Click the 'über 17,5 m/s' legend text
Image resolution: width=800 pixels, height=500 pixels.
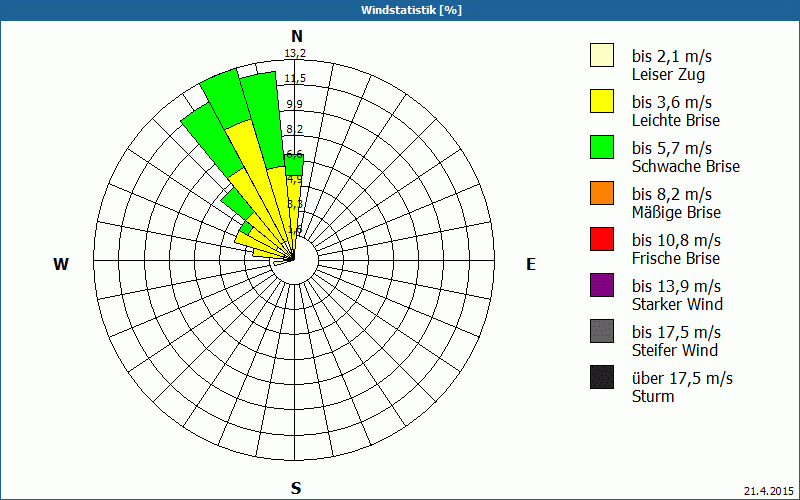(682, 378)
